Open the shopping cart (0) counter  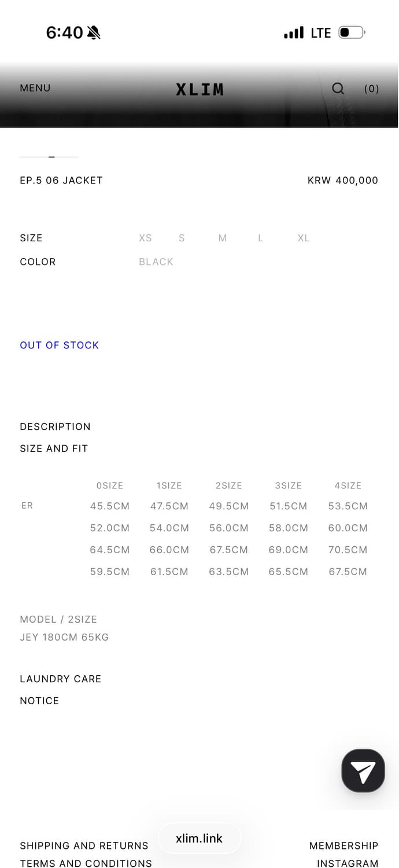(371, 89)
